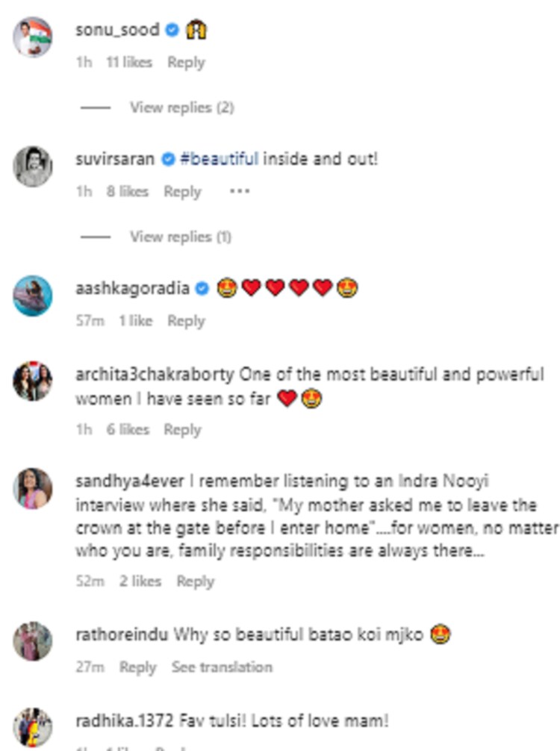Open aashkagoradia's profile avatar
Image resolution: width=560 pixels, height=751 pixels.
coord(33,296)
